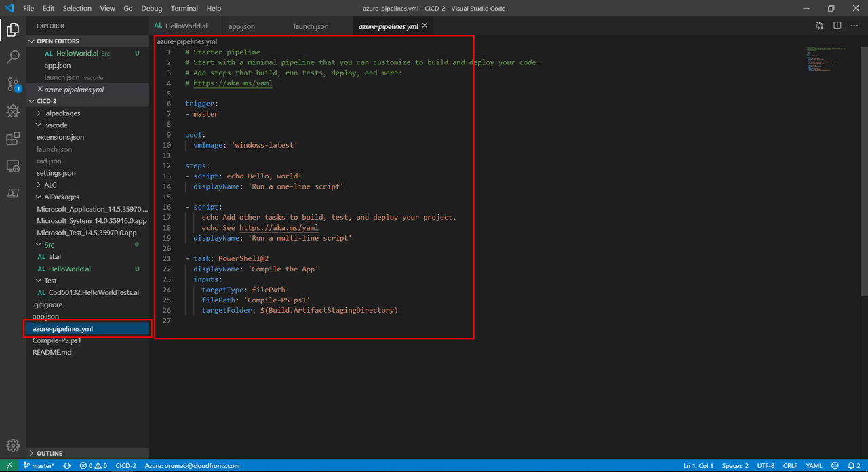Viewport: 868px width, 472px height.
Task: Open More Actions ellipsis in editor toolbar
Action: 854,26
